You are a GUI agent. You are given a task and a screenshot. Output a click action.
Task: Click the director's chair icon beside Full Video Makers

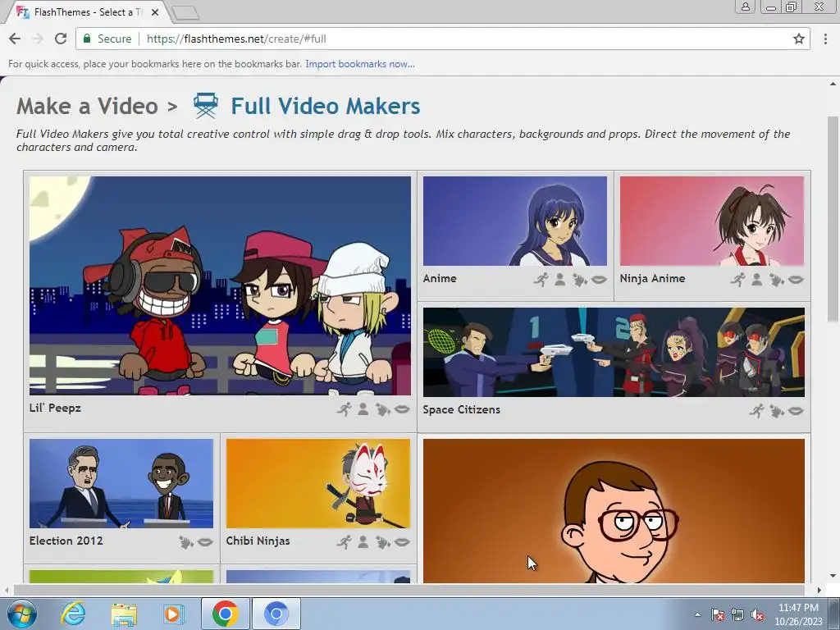click(x=206, y=106)
